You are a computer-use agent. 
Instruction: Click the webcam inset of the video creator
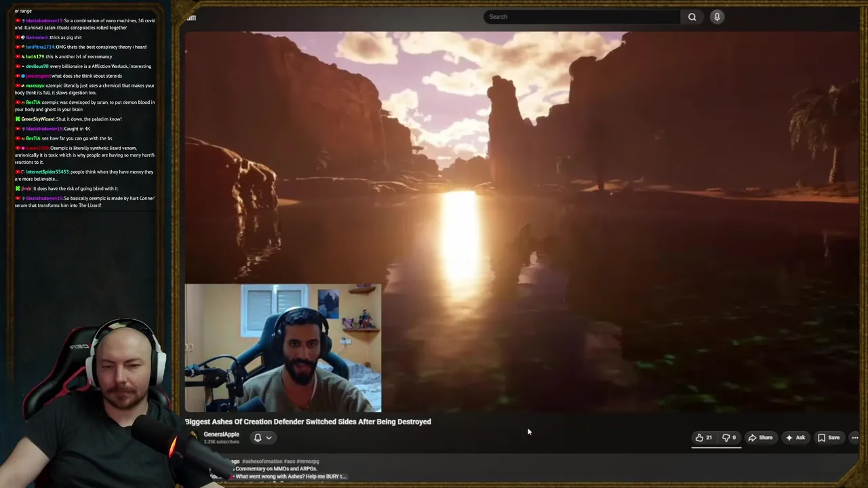(283, 348)
